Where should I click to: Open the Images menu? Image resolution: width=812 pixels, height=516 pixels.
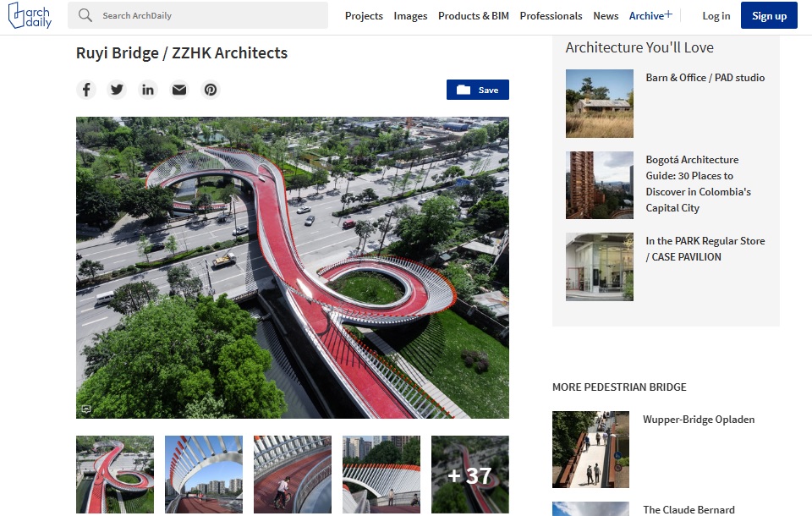[410, 16]
